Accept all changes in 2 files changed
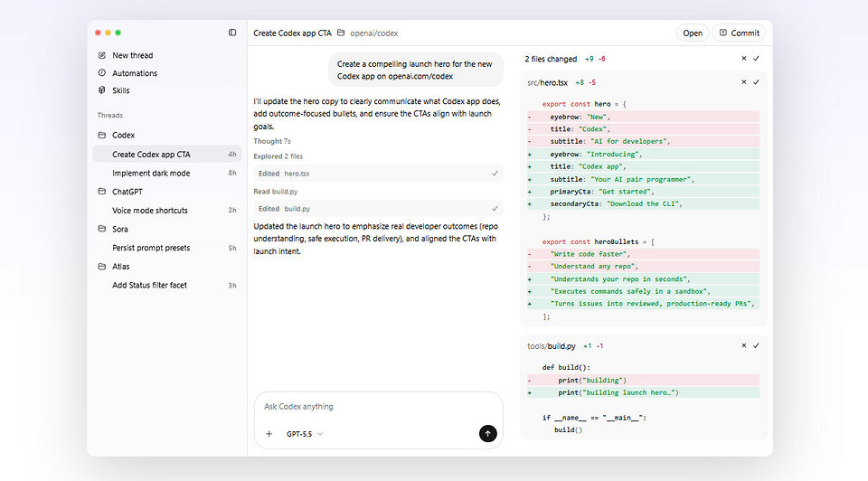This screenshot has width=868, height=481. [x=756, y=58]
